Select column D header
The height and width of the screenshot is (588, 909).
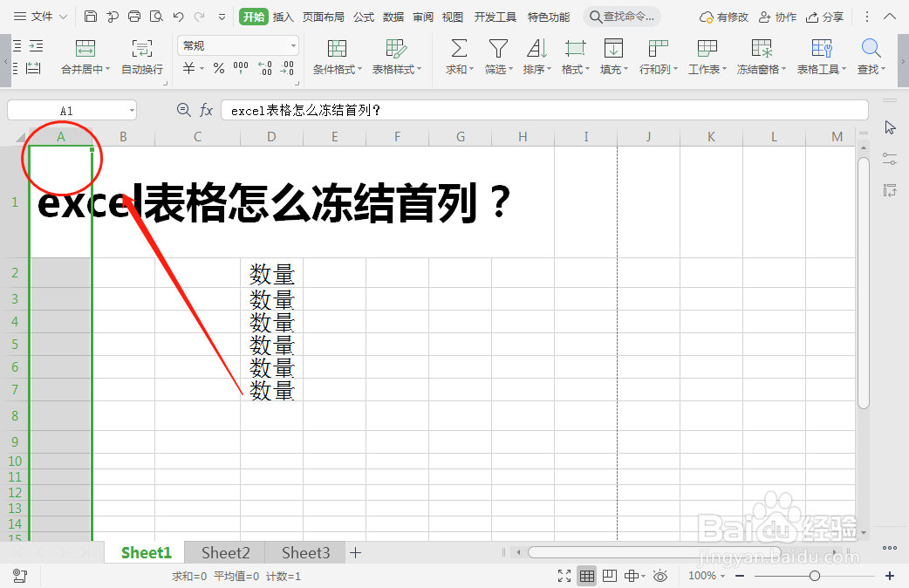[271, 137]
